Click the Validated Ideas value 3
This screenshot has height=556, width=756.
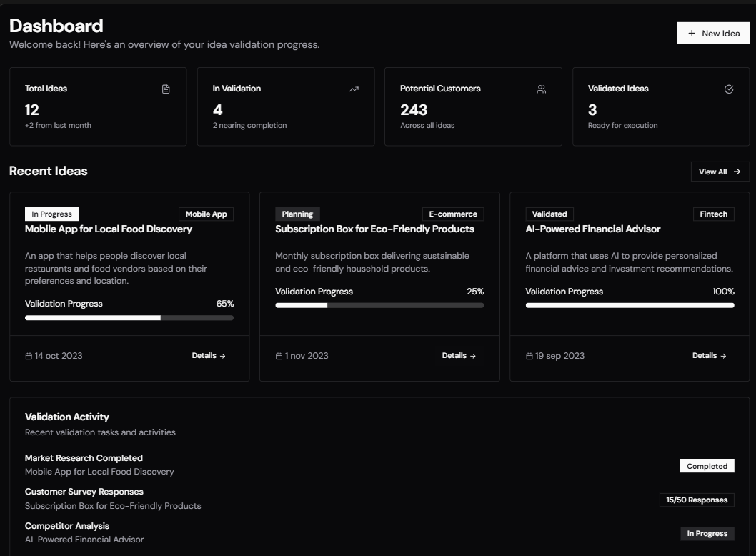coord(592,110)
